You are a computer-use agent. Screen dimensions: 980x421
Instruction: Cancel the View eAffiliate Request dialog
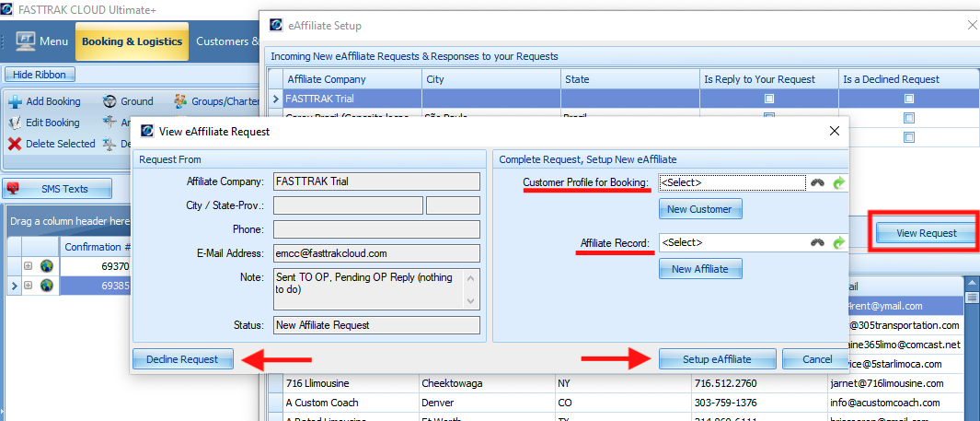click(817, 359)
